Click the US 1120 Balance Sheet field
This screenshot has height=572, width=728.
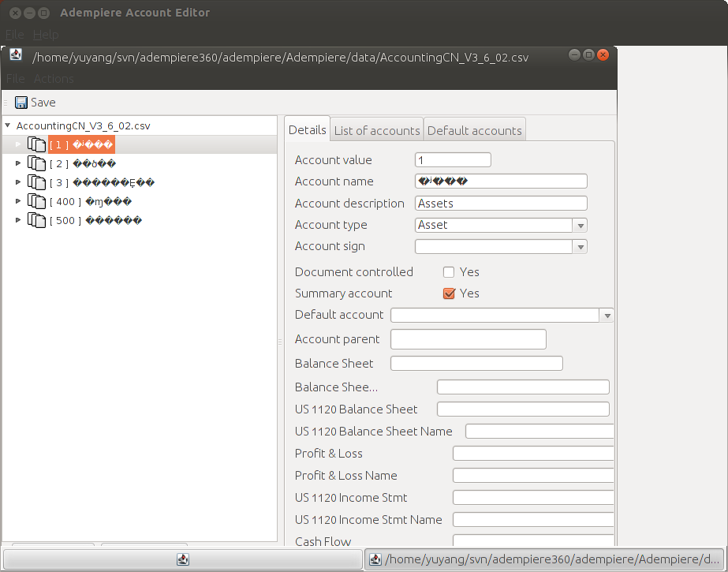point(523,409)
